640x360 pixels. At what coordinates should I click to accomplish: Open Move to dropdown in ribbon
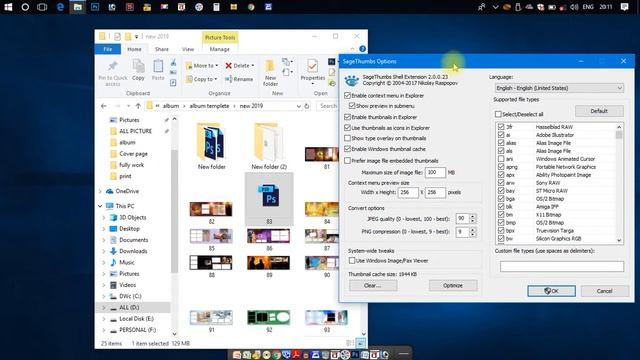pos(202,65)
